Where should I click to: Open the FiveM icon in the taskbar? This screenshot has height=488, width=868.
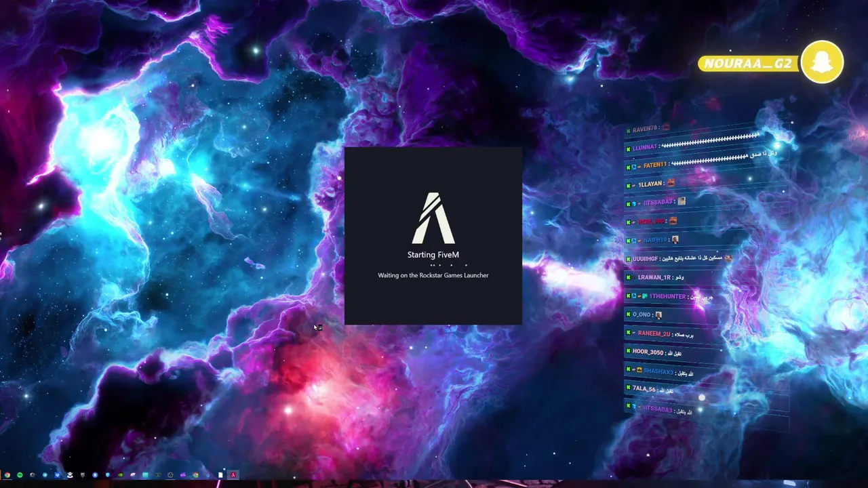pyautogui.click(x=233, y=475)
